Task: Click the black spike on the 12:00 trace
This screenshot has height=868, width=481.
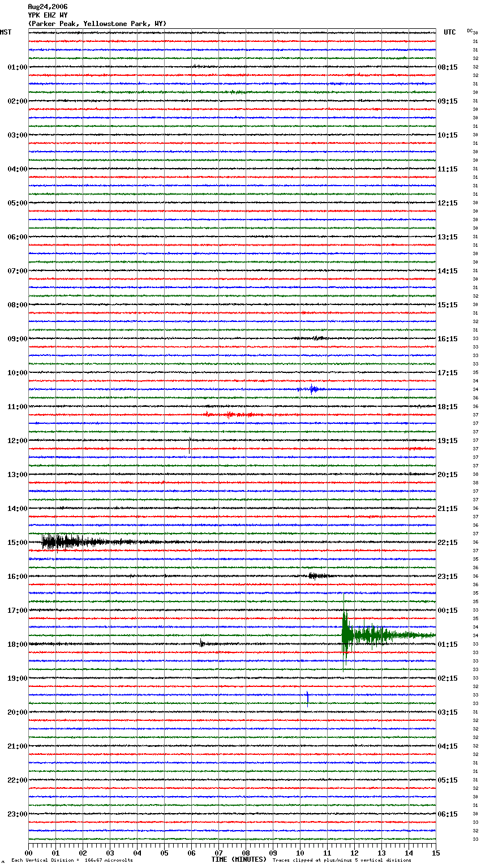Action: [x=189, y=445]
